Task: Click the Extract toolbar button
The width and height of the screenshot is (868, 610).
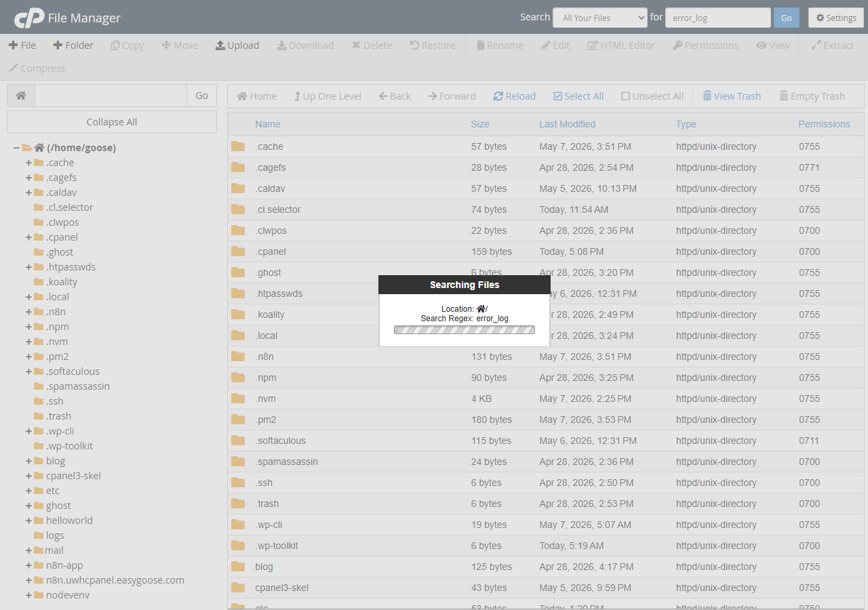Action: (x=833, y=45)
